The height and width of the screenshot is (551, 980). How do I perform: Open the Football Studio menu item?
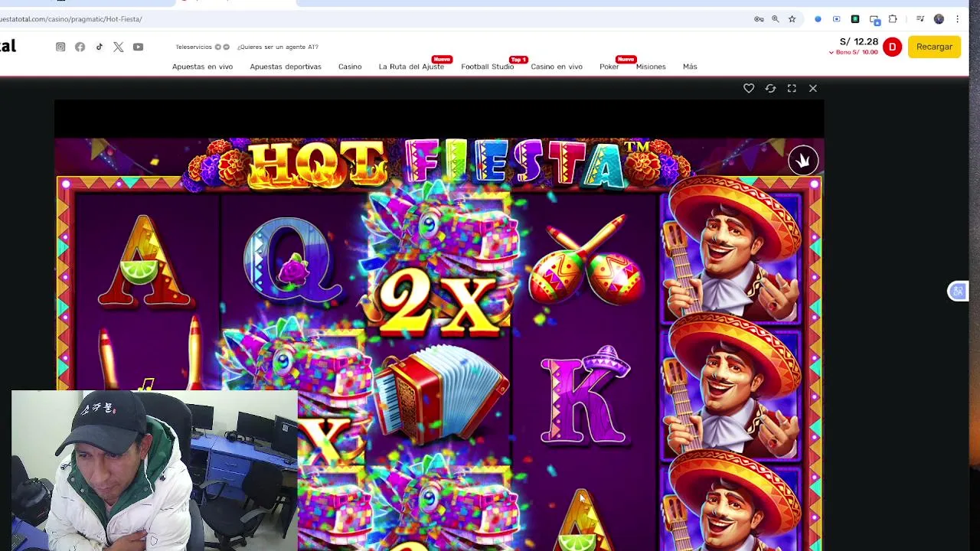click(x=487, y=67)
